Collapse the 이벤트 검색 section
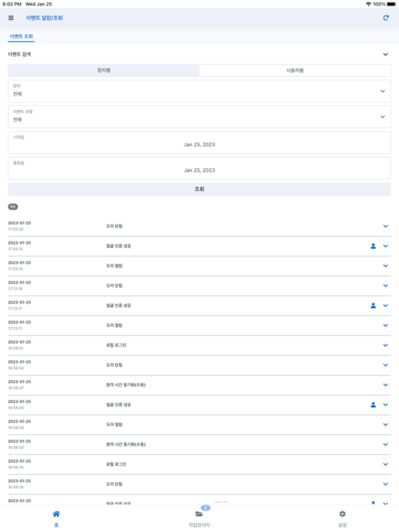 (385, 54)
